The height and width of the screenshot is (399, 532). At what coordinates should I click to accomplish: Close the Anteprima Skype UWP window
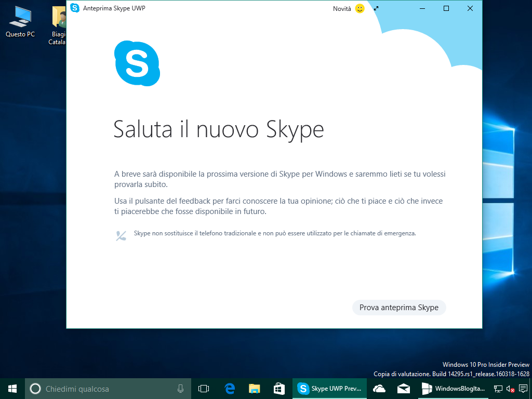(470, 8)
